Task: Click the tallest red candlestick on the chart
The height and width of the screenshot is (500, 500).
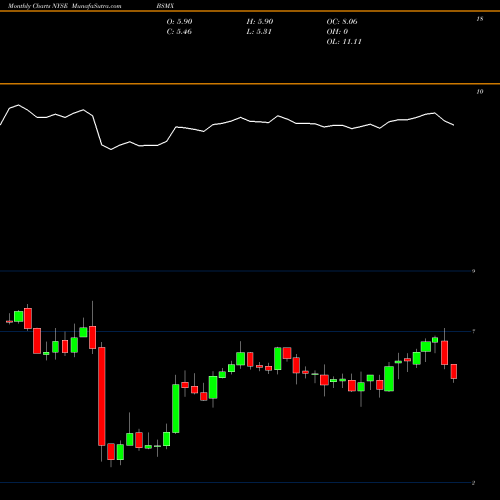Action: (x=102, y=396)
